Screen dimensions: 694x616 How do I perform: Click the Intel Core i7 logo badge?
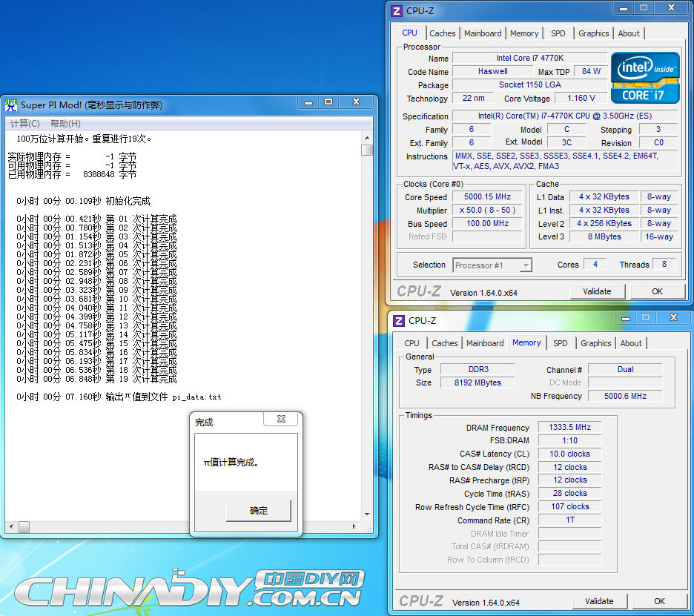coord(645,77)
